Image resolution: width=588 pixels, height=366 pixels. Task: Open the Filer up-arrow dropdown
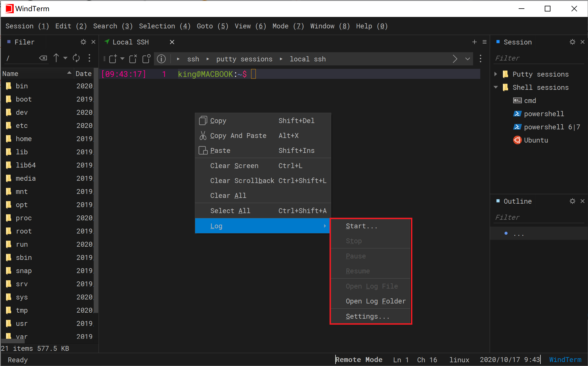pyautogui.click(x=65, y=58)
